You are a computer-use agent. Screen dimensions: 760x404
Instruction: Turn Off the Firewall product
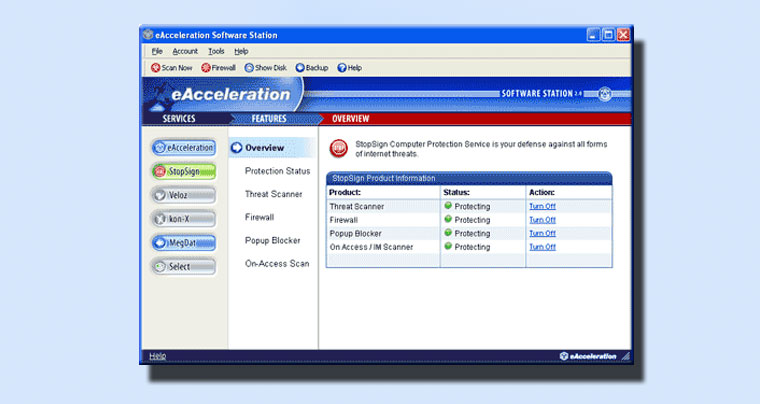pyautogui.click(x=542, y=220)
